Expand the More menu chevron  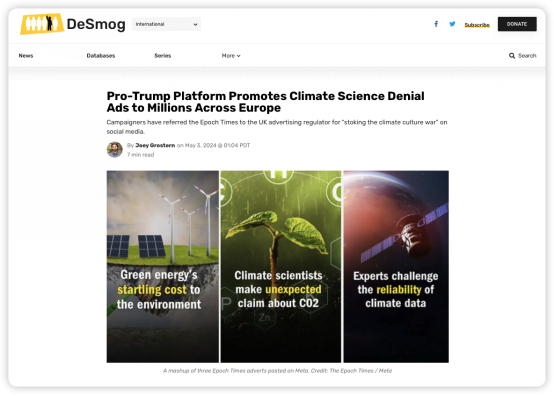(239, 56)
